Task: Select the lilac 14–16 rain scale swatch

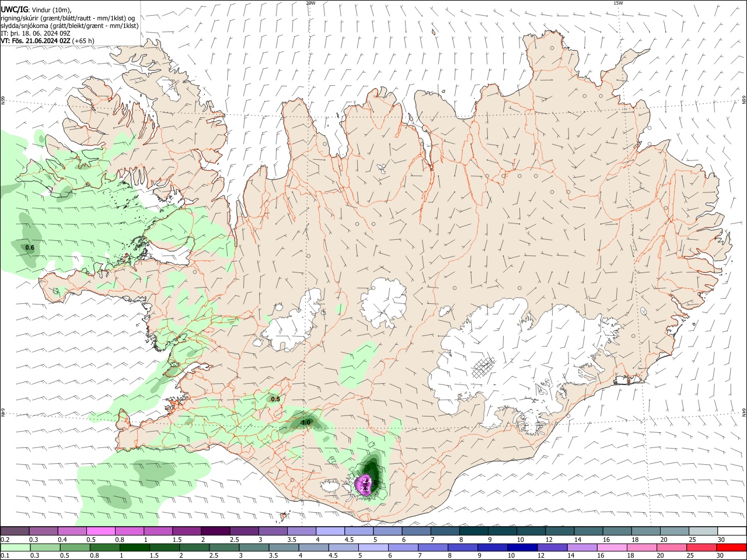Action: [581, 547]
